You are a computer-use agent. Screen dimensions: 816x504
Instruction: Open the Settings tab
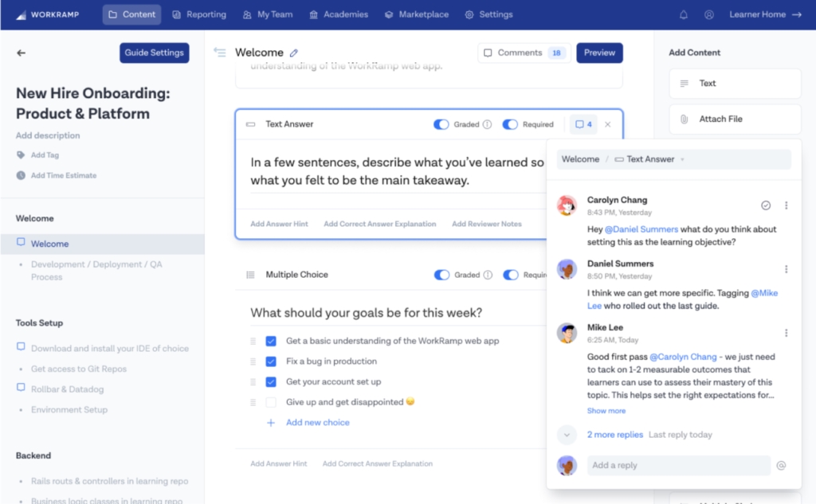click(x=488, y=14)
